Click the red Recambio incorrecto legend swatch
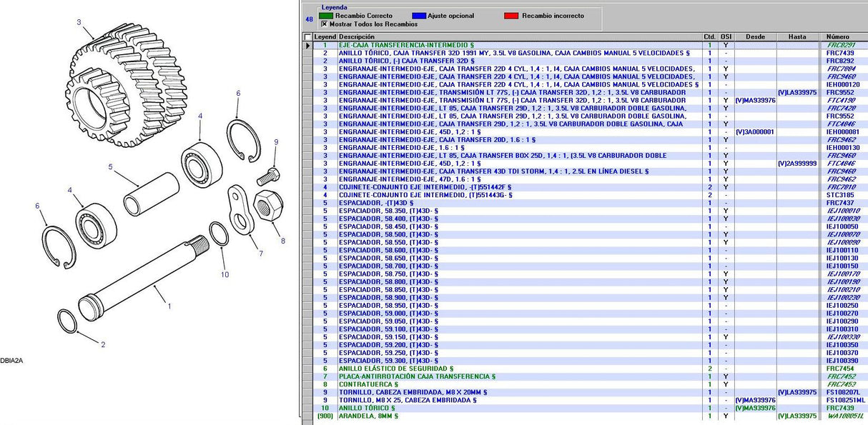This screenshot has width=868, height=425. click(510, 14)
